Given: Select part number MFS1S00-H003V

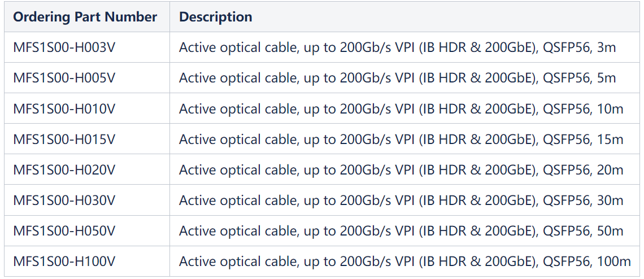Looking at the screenshot, I should tap(64, 47).
